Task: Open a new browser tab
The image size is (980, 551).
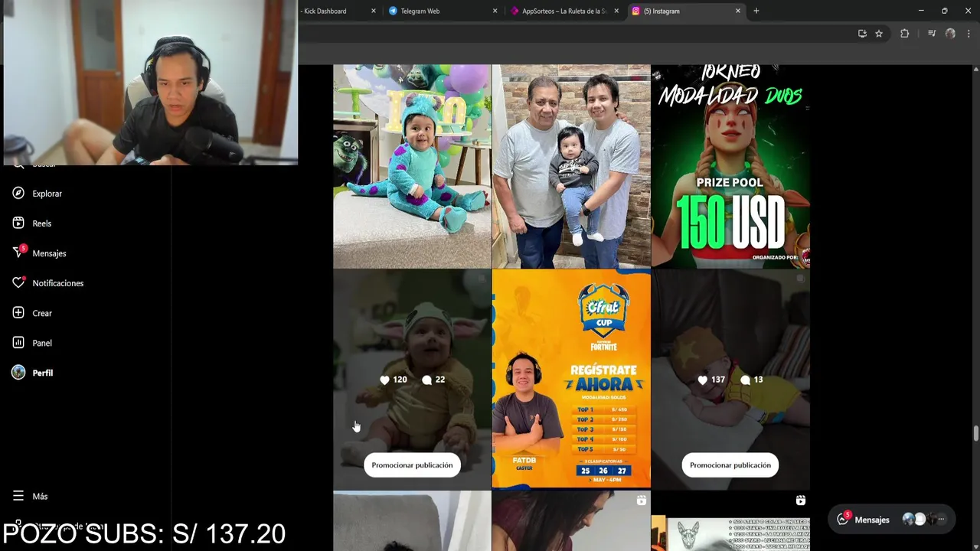Action: (x=756, y=11)
